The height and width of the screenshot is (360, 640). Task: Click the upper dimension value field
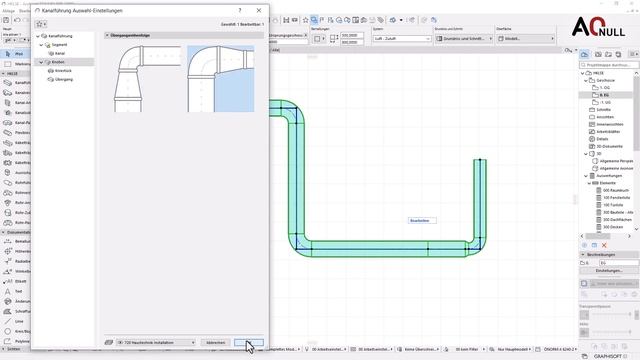coord(352,36)
